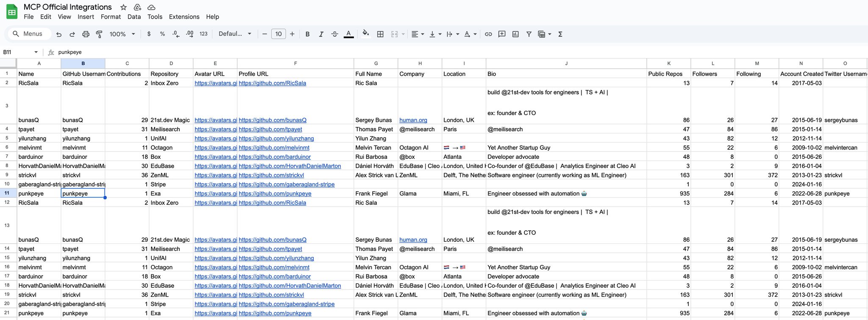The width and height of the screenshot is (868, 320).
Task: Open the Extensions menu
Action: (x=184, y=17)
